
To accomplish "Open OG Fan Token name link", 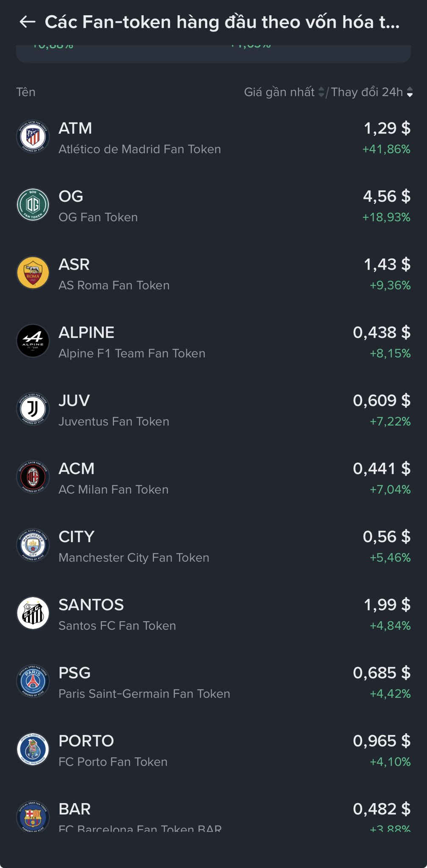I will [98, 217].
